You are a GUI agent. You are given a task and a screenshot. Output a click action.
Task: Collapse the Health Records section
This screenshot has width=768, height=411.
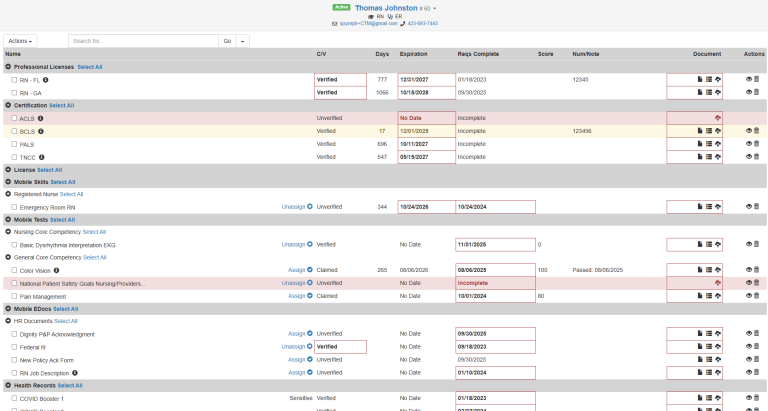[8, 385]
